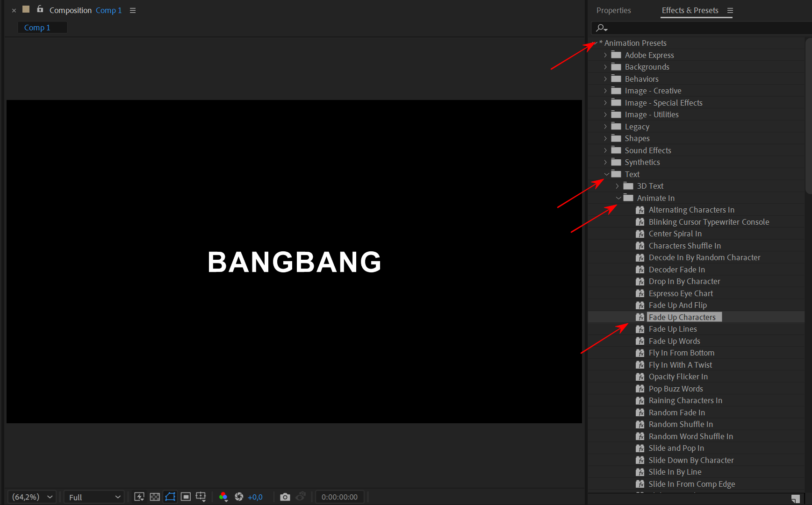Open the Composition panel hamburger menu

(x=133, y=10)
